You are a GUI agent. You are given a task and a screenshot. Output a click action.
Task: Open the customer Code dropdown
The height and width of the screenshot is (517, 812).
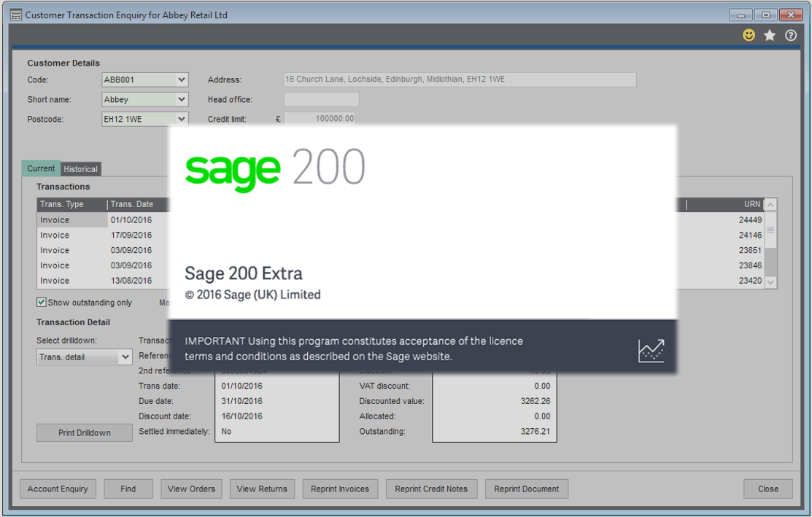[181, 79]
